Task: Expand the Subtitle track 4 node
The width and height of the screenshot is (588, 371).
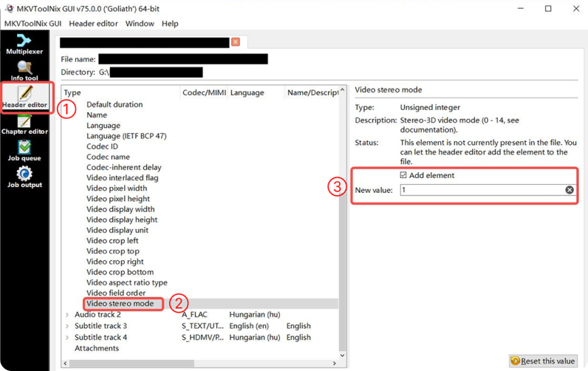Action: click(x=67, y=337)
